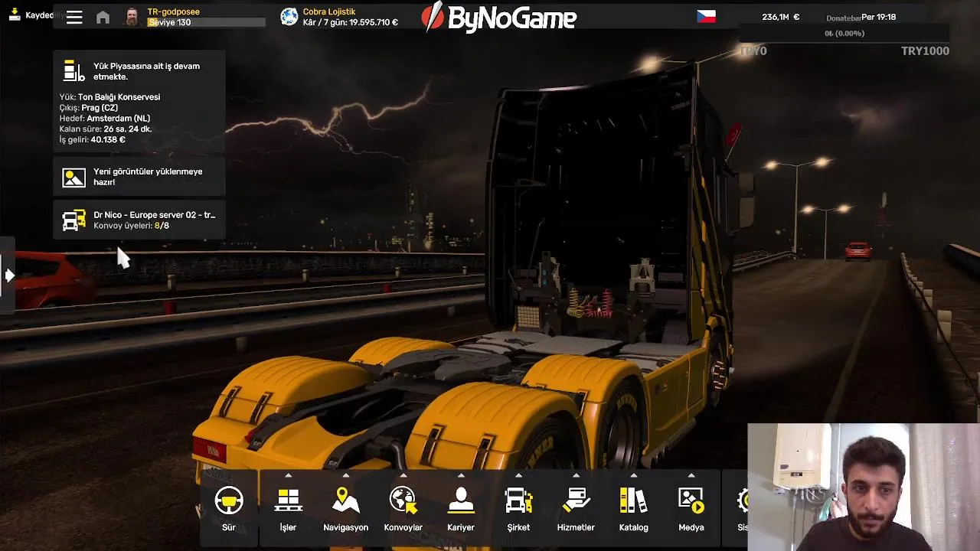Screen dimensions: 980x551
Task: Open the Medya media menu
Action: (x=691, y=508)
